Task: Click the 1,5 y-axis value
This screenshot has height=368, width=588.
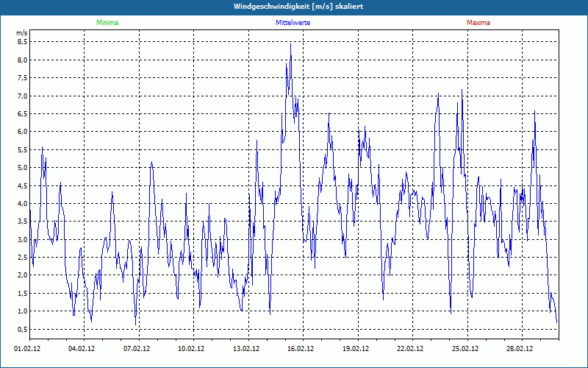Action: (23, 293)
